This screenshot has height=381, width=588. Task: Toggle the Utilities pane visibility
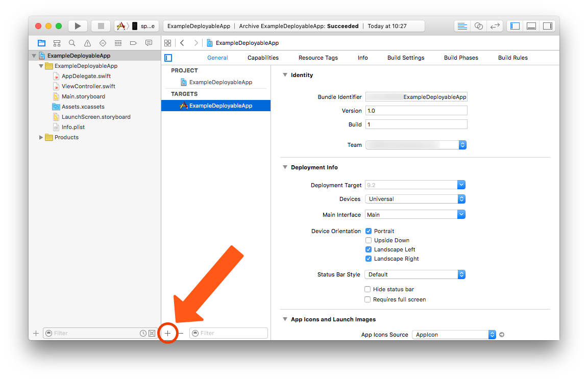(548, 26)
